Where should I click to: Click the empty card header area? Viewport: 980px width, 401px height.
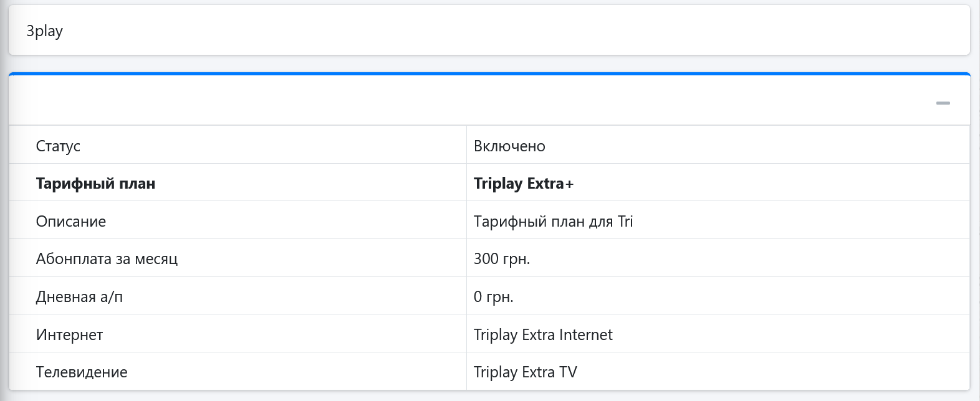point(468,101)
